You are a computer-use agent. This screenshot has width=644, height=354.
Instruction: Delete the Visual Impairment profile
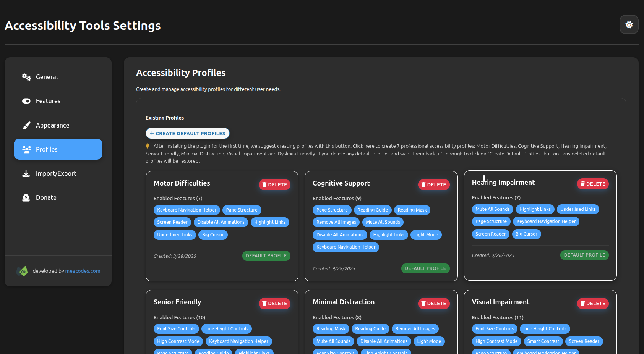[592, 304]
